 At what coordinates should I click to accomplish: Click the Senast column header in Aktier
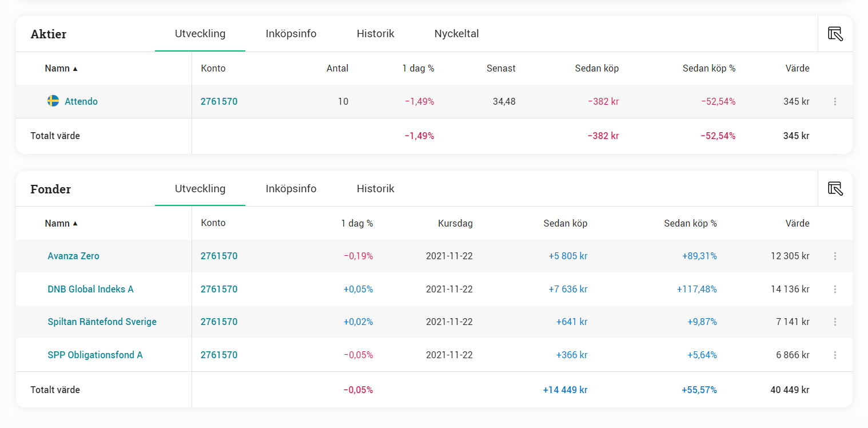pyautogui.click(x=501, y=69)
